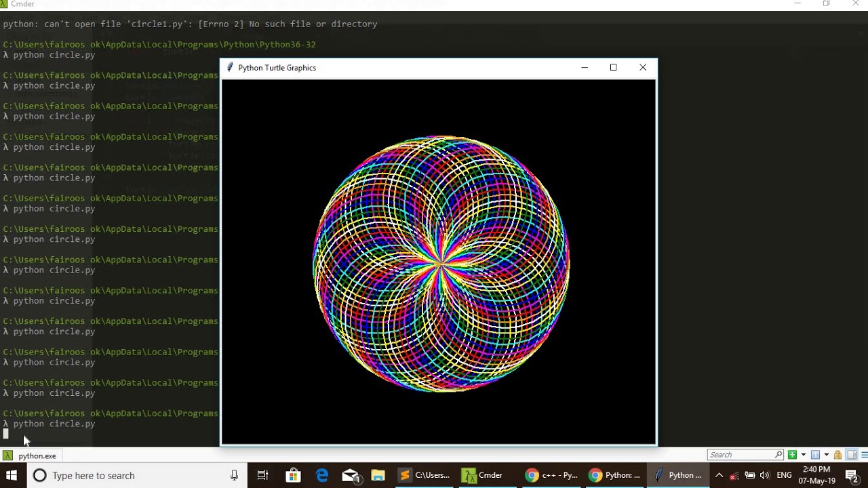Switch to Chrome window titled Python: ...
The image size is (868, 488).
click(x=614, y=475)
